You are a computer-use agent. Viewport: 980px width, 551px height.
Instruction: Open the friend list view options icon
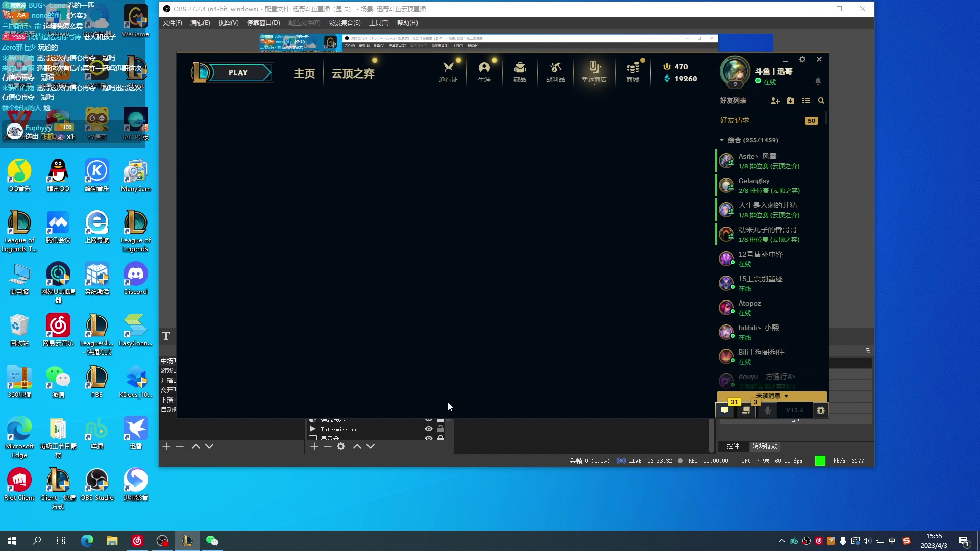806,101
